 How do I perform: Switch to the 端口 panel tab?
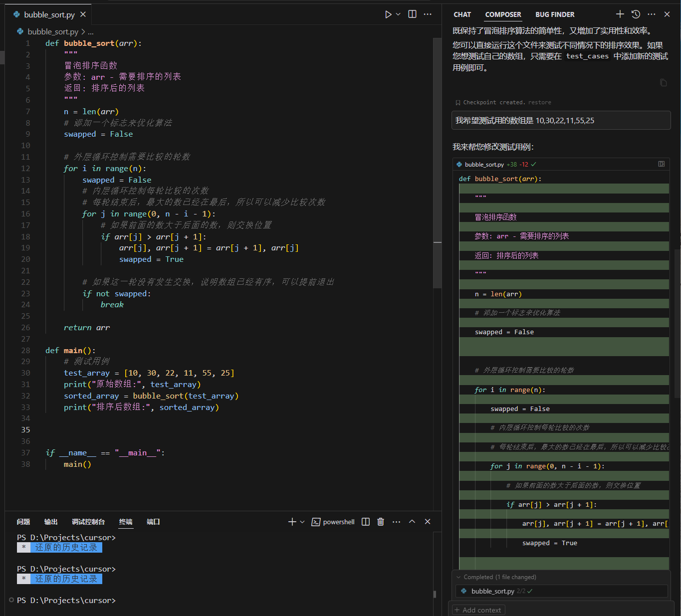153,522
